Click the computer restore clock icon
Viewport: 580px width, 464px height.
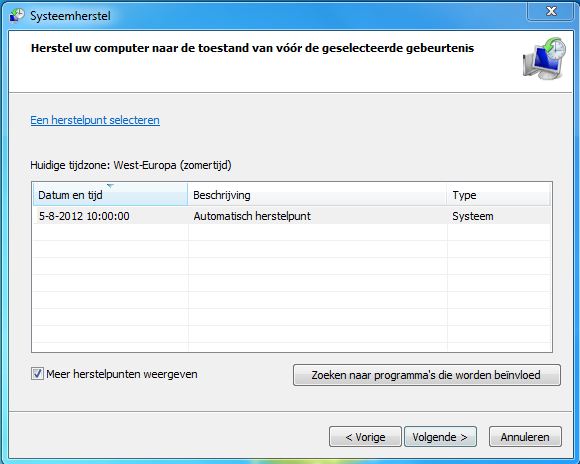pyautogui.click(x=544, y=58)
